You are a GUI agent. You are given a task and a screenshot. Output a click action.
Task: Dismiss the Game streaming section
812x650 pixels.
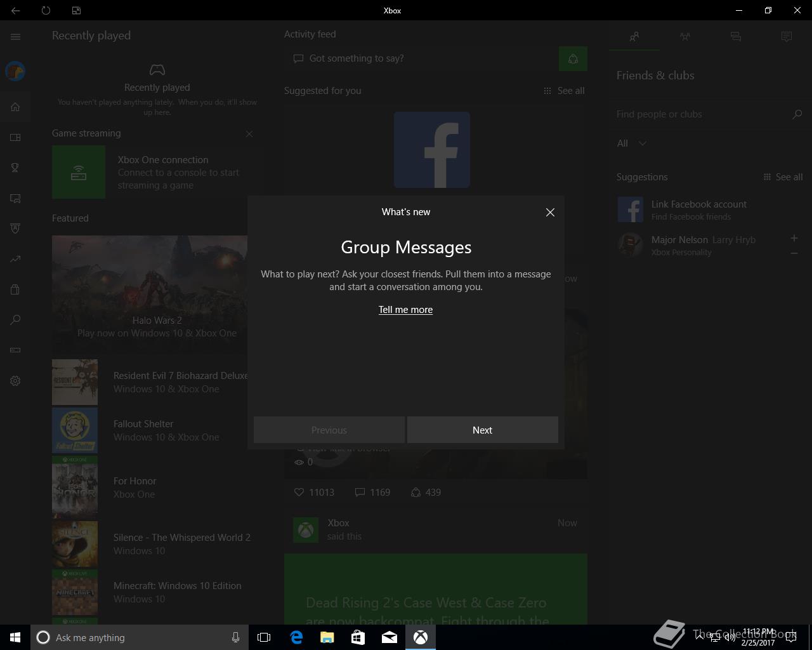[x=249, y=134]
